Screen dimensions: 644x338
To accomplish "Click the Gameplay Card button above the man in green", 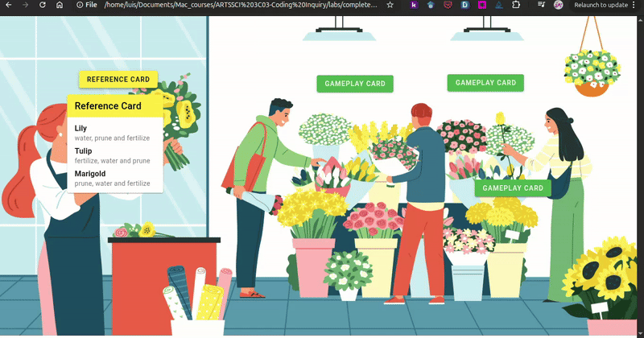I will pyautogui.click(x=354, y=84).
